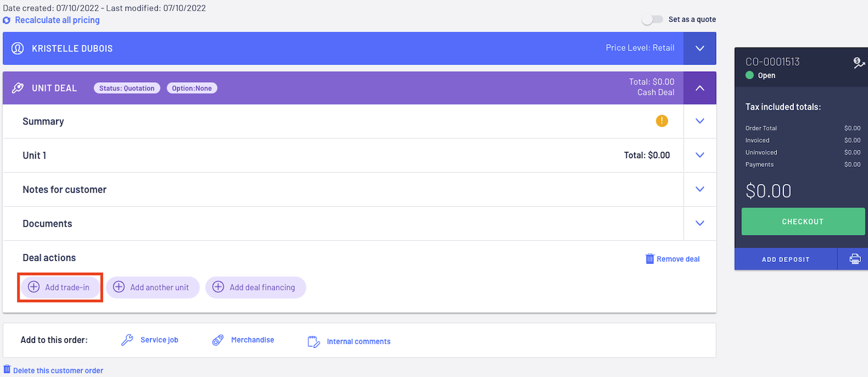Click the customer profile icon beside Kristelle Dubois
The width and height of the screenshot is (868, 377).
tap(18, 48)
